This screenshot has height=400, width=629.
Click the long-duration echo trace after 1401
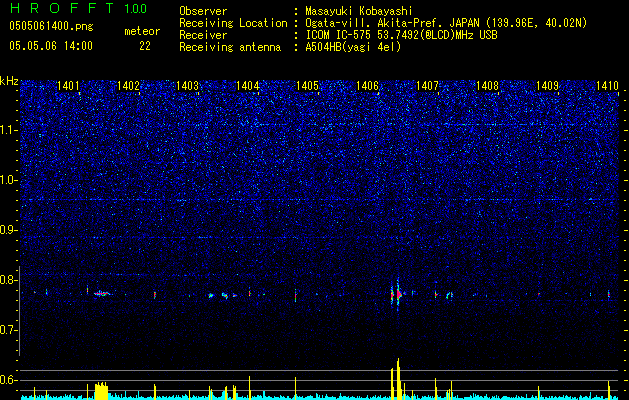tap(102, 294)
